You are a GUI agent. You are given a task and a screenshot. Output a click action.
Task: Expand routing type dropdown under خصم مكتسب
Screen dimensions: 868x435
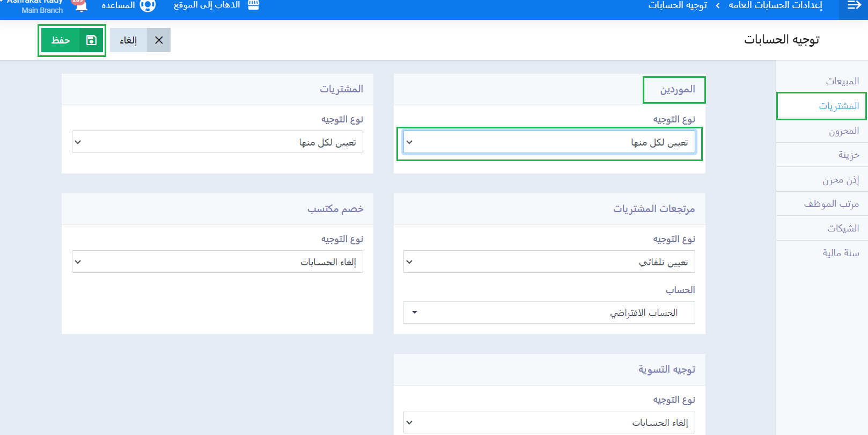tap(217, 262)
